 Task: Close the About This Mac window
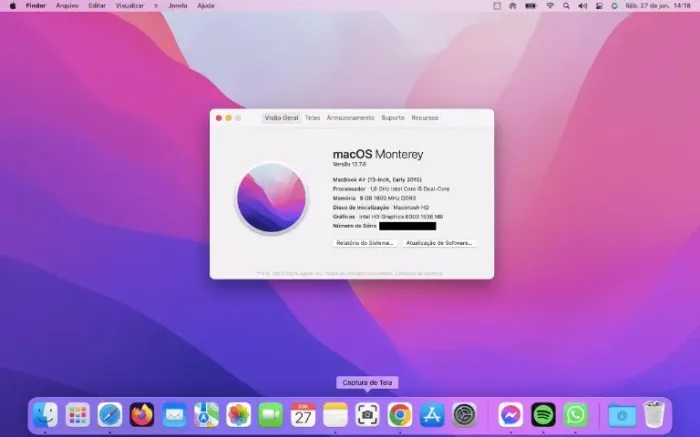click(219, 118)
